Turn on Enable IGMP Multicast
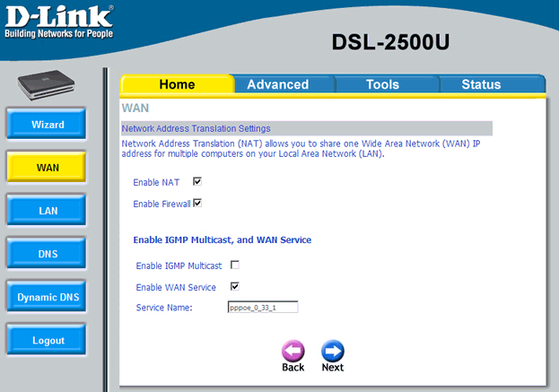The height and width of the screenshot is (392, 559). tap(235, 266)
